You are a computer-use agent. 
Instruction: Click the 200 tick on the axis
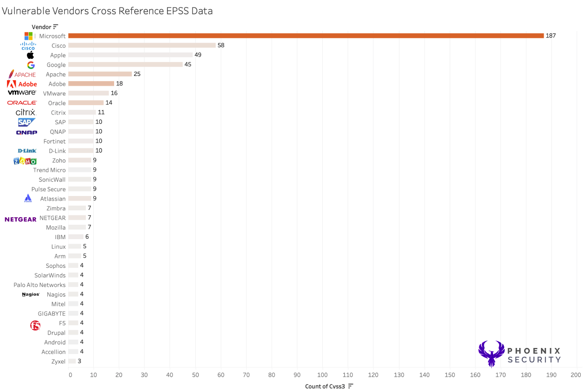[576, 375]
